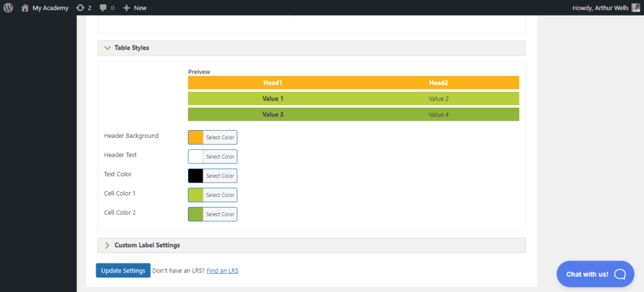Image resolution: width=644 pixels, height=292 pixels.
Task: Click the Header Text label
Action: pyautogui.click(x=120, y=155)
